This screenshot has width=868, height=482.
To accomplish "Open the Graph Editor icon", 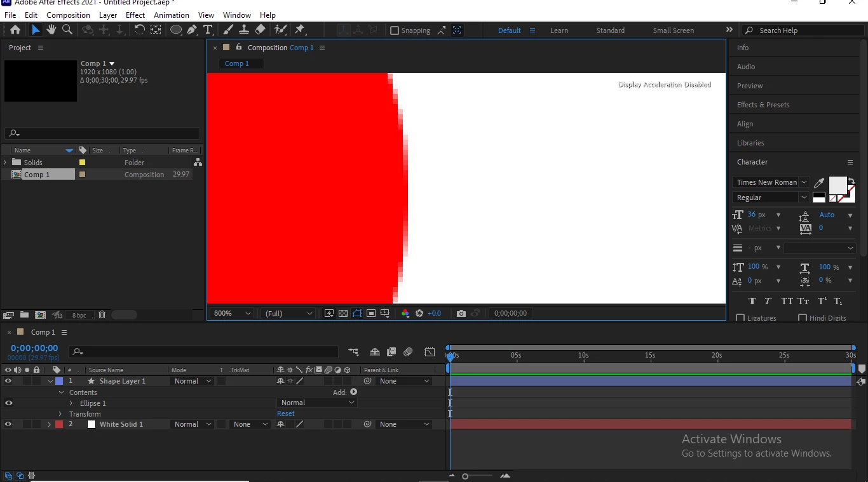I will click(x=430, y=352).
